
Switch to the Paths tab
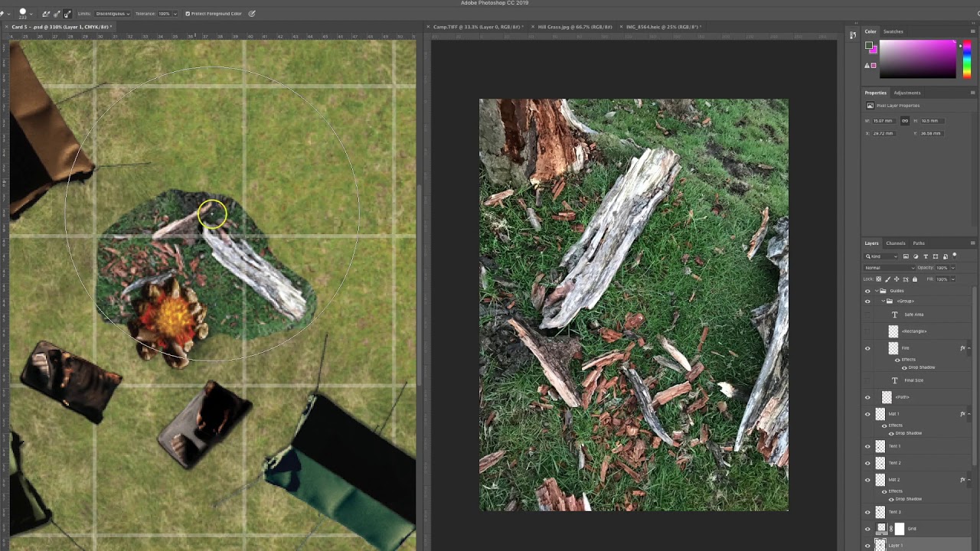click(919, 243)
